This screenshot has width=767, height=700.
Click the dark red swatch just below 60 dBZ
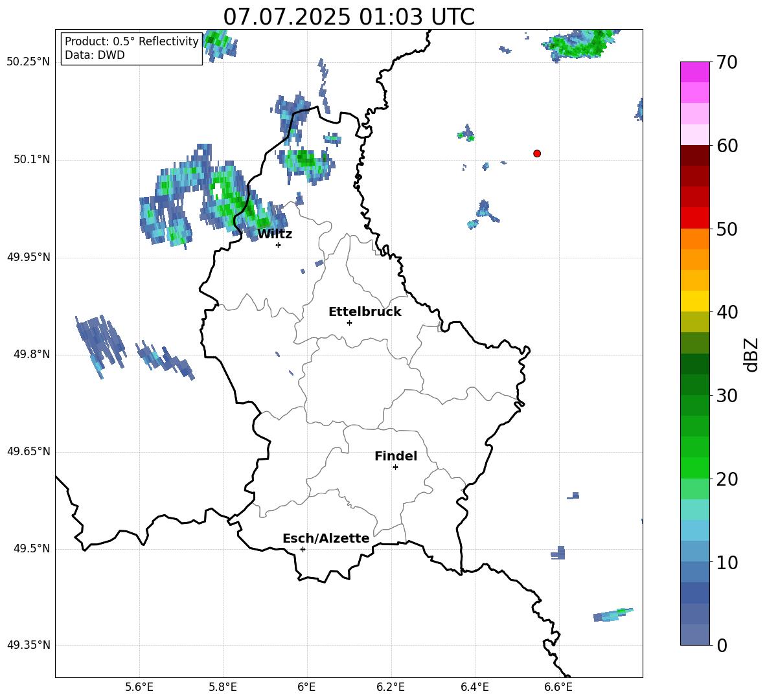click(x=694, y=155)
